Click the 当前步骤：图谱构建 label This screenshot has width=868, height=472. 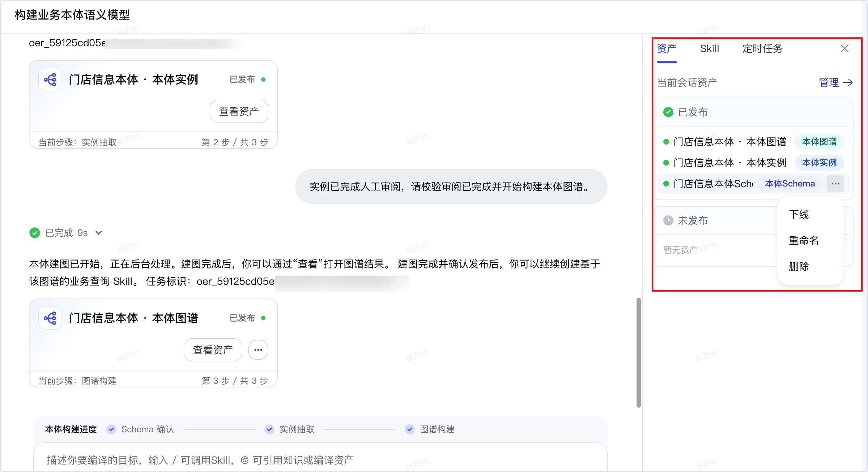pyautogui.click(x=77, y=381)
